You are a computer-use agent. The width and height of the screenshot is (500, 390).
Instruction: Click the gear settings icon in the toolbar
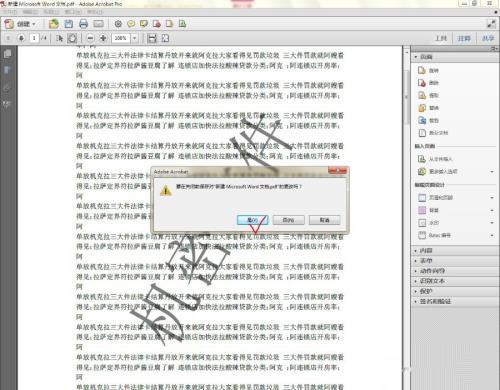click(x=118, y=24)
